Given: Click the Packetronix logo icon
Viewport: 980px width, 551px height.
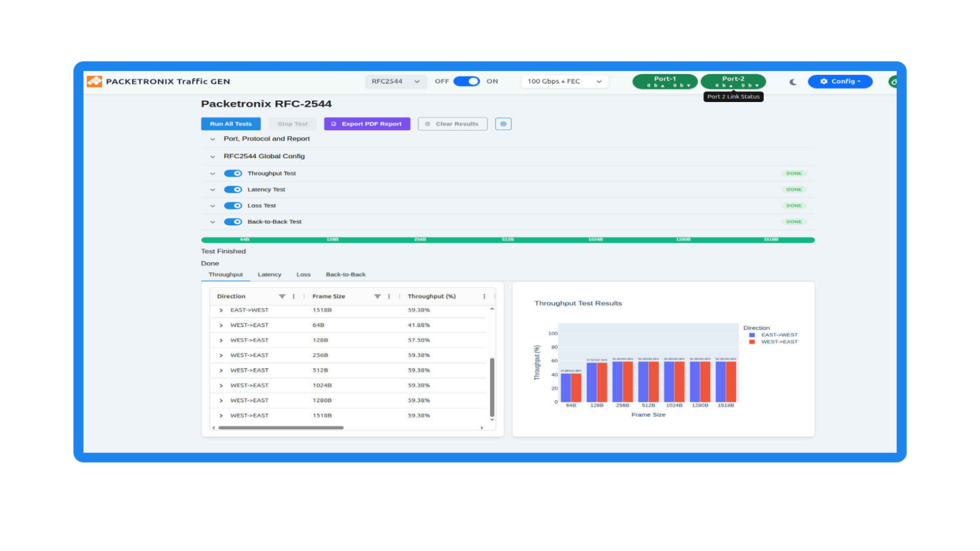Looking at the screenshot, I should point(94,81).
